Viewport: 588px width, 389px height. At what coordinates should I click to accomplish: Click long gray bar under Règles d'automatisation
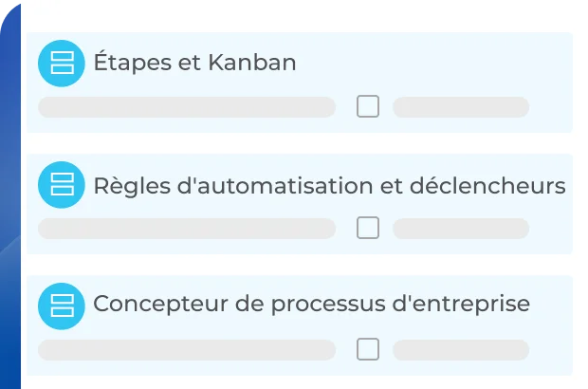pyautogui.click(x=187, y=229)
